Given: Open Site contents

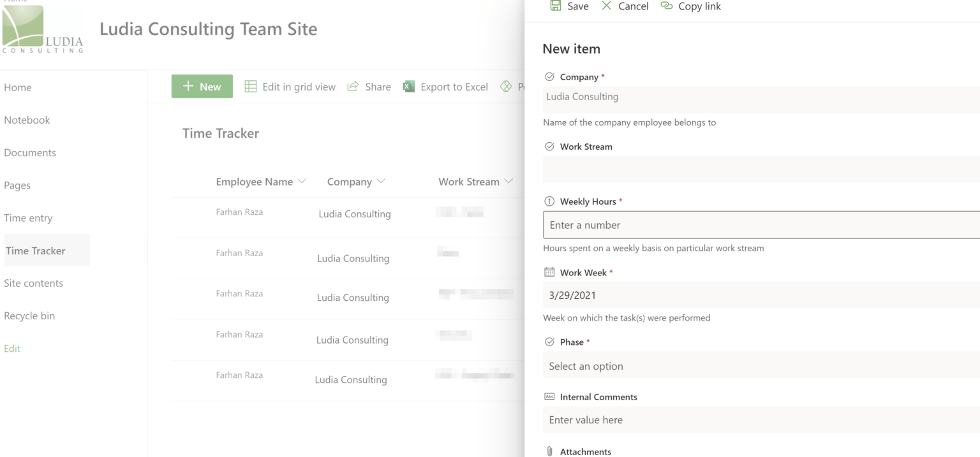Looking at the screenshot, I should pyautogui.click(x=34, y=283).
